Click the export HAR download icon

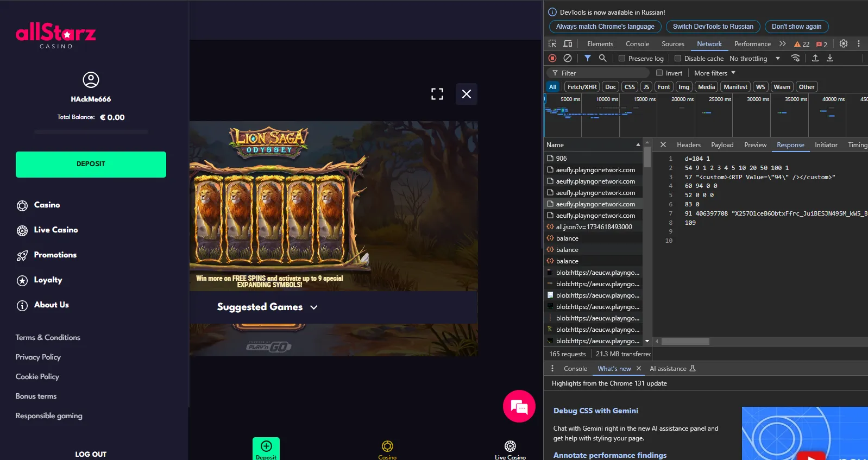[x=830, y=58]
